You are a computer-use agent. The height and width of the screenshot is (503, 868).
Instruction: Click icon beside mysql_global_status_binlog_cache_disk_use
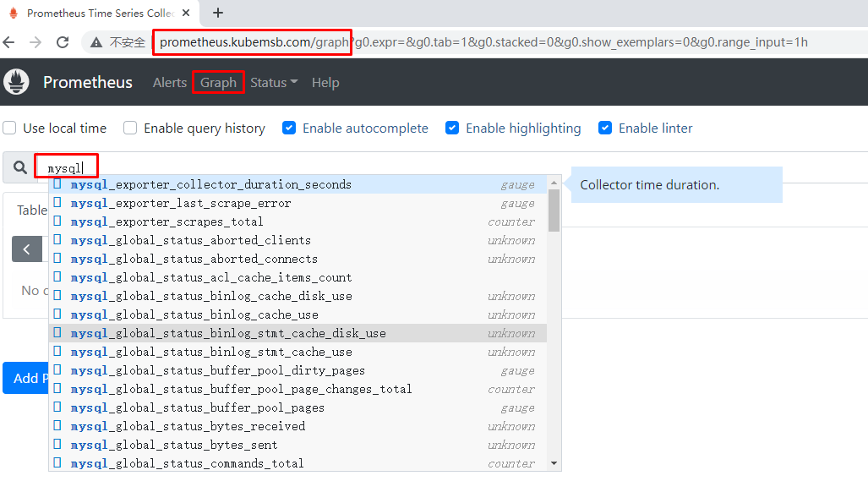(57, 295)
